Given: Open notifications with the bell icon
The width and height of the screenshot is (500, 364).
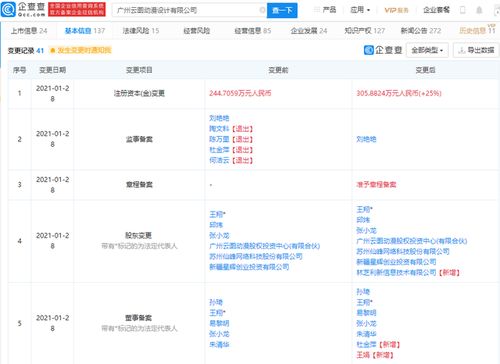Looking at the screenshot, I should [x=479, y=10].
